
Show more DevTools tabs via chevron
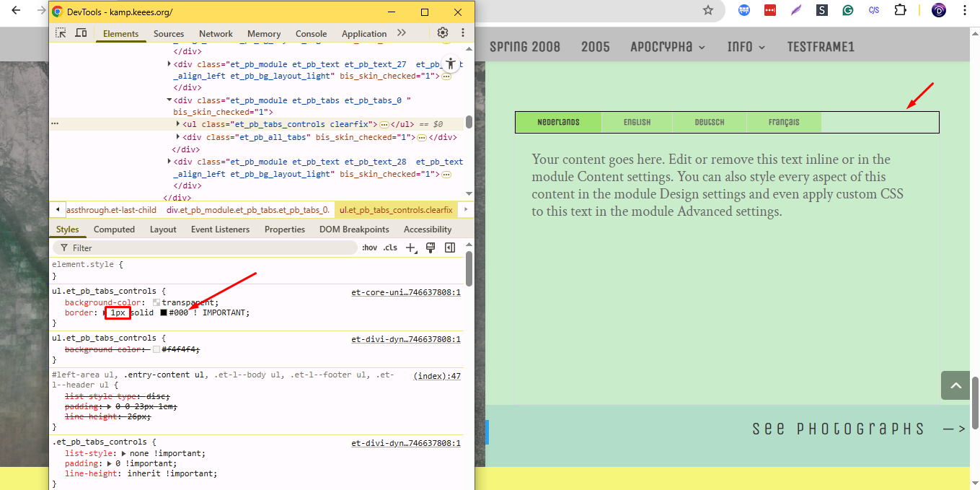click(x=402, y=33)
